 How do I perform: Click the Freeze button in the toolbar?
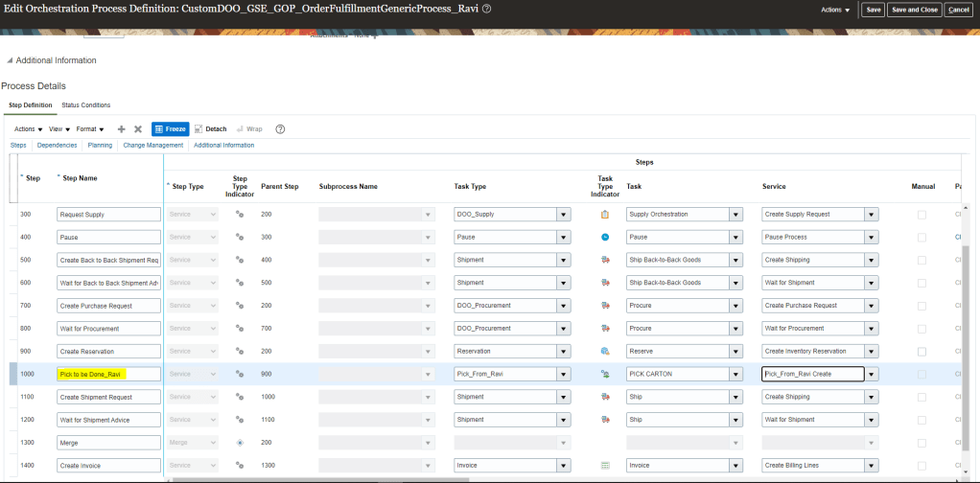170,128
